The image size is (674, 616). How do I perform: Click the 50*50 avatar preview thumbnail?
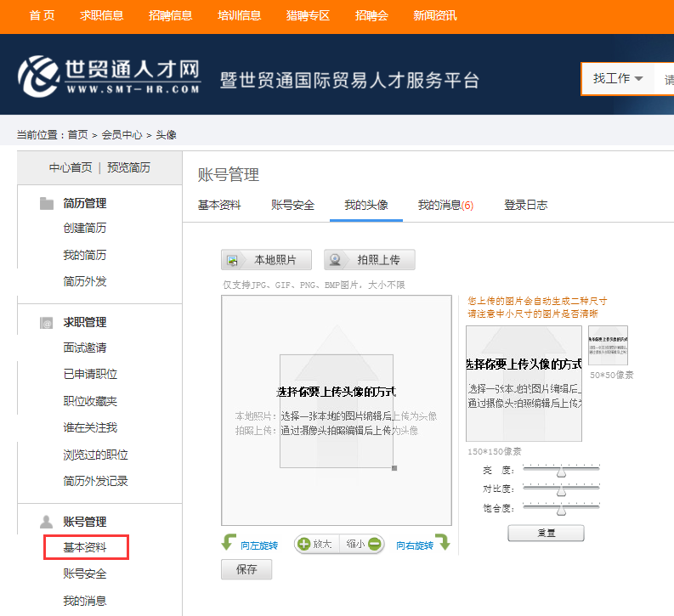pos(608,345)
